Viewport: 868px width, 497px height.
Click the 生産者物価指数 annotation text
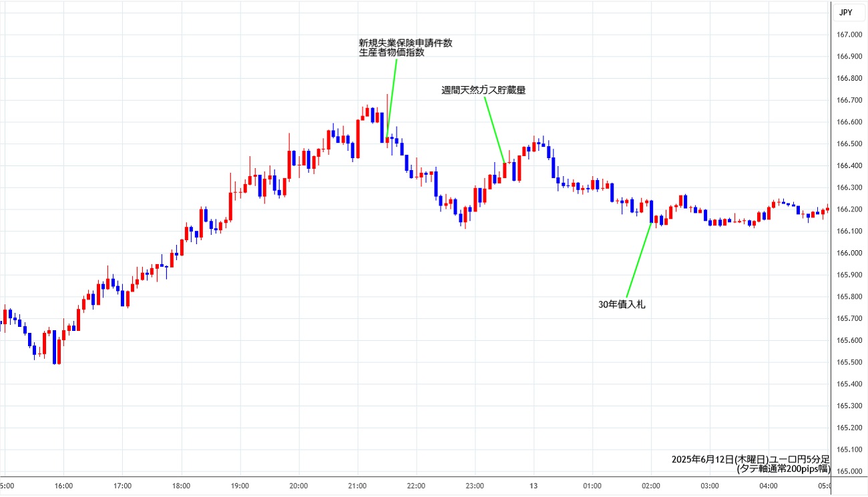[392, 53]
